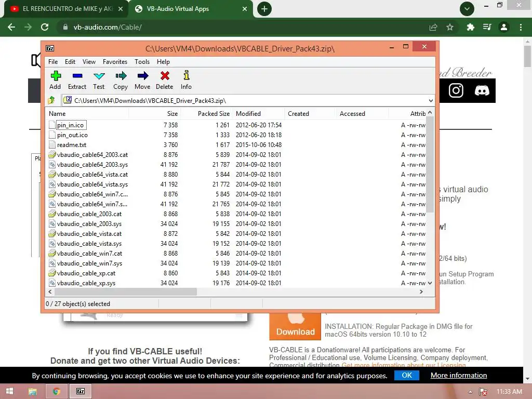This screenshot has height=399, width=532.
Task: Open the Discord icon on the webpage
Action: 482,90
